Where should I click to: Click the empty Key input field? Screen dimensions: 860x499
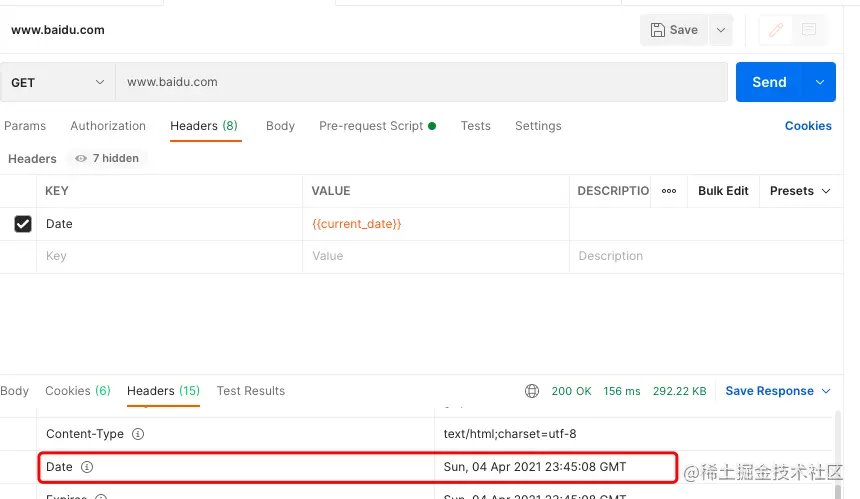tap(169, 256)
